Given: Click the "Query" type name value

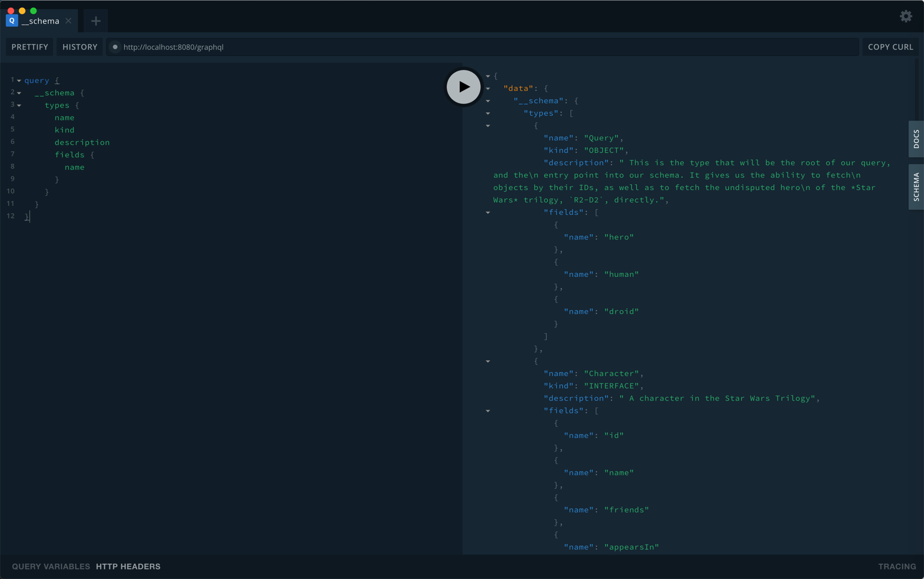Looking at the screenshot, I should [601, 138].
